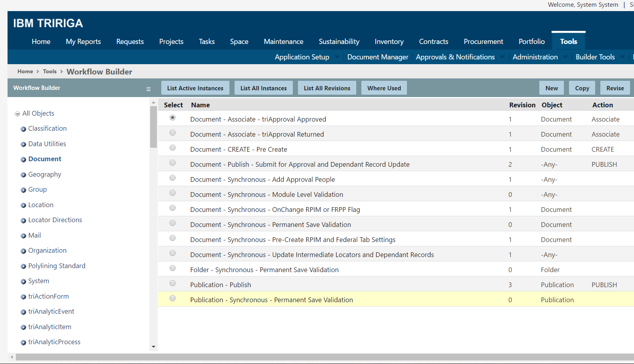Click Home breadcrumb link
Viewport: 634px width, 364px height.
click(x=25, y=71)
